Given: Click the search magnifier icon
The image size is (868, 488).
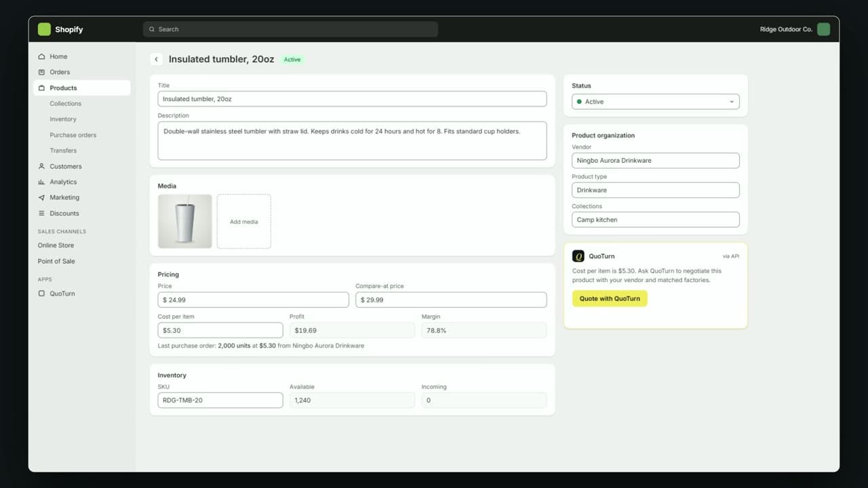Looking at the screenshot, I should pos(152,29).
